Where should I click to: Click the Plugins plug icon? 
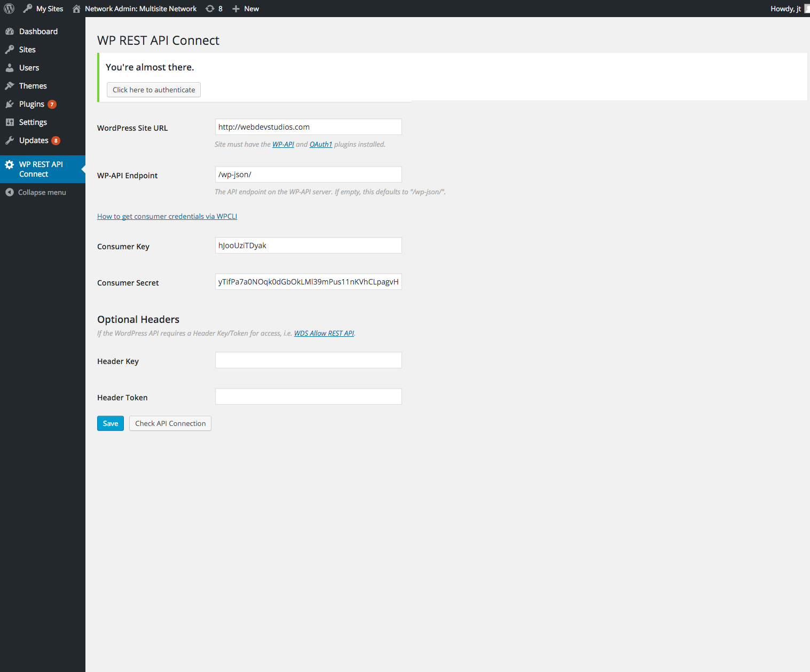tap(10, 104)
